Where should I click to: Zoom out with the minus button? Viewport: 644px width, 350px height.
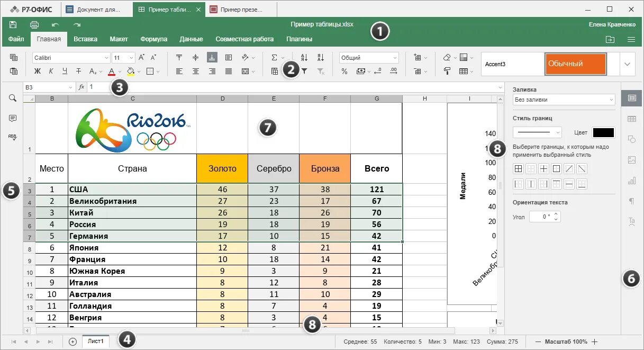538,342
